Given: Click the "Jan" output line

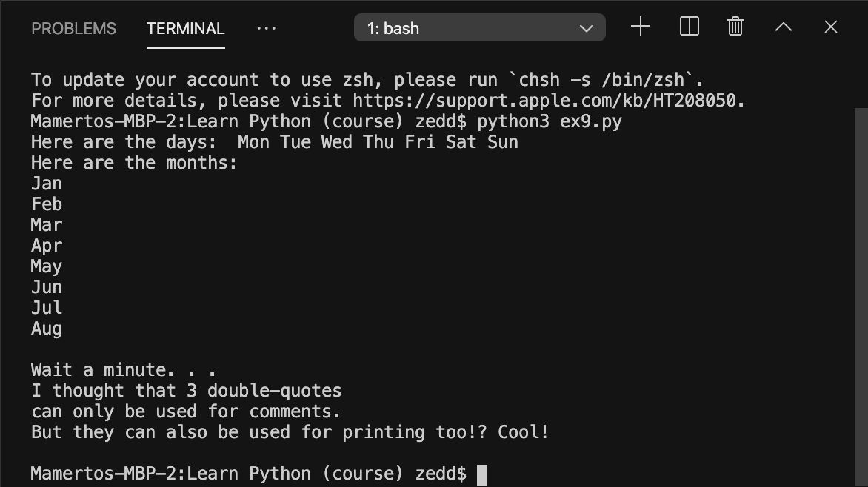Looking at the screenshot, I should click(x=47, y=184).
